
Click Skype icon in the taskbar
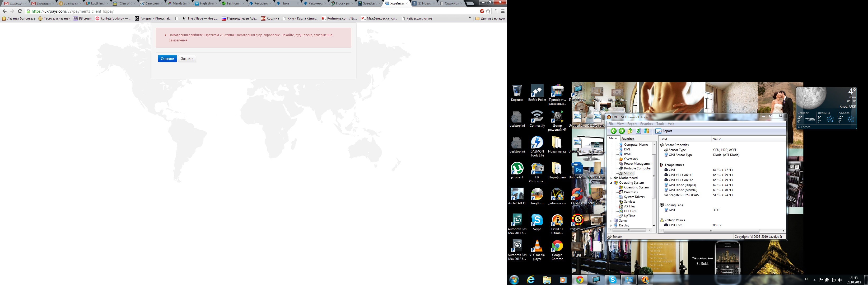pos(612,280)
